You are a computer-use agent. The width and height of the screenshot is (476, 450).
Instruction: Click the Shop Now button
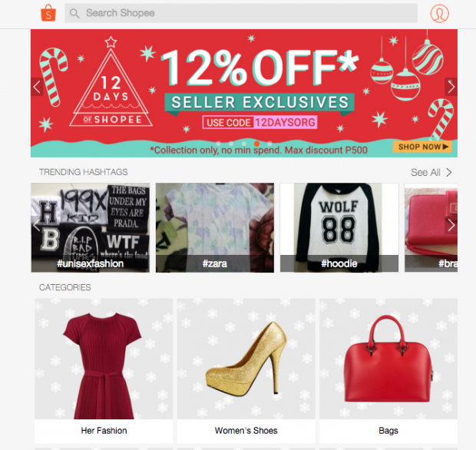point(422,147)
